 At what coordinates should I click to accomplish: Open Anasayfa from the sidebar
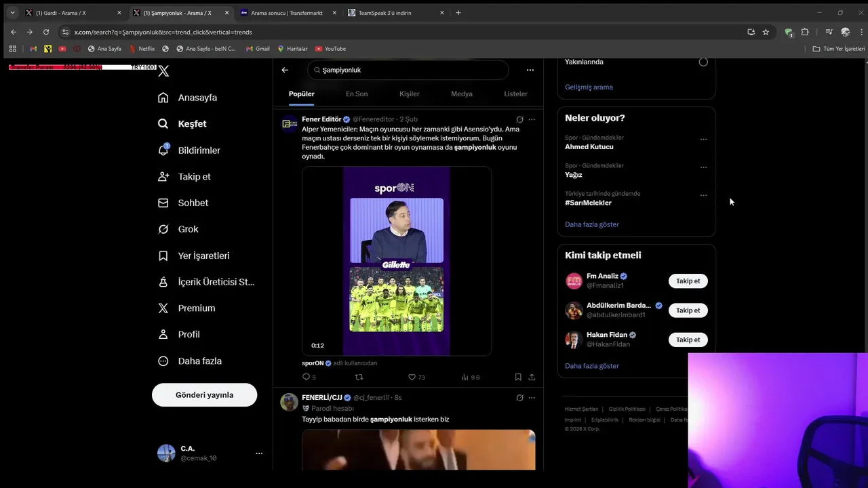[x=187, y=98]
